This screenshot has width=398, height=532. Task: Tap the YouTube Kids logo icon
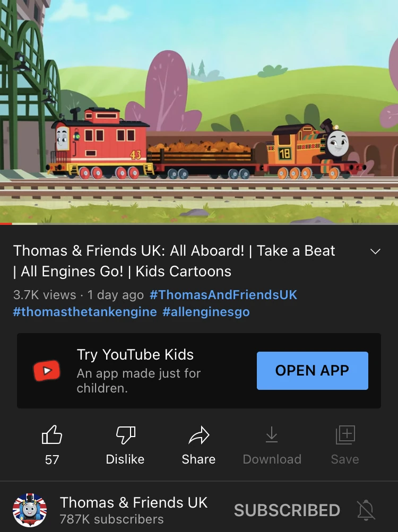(47, 370)
